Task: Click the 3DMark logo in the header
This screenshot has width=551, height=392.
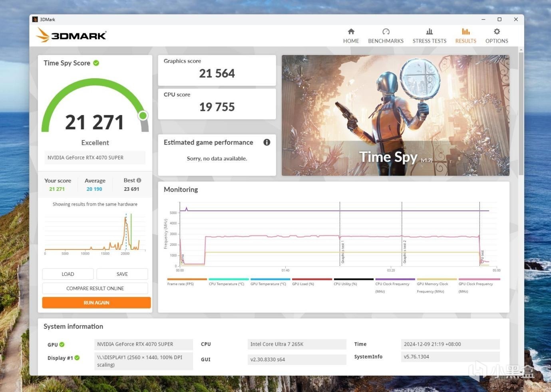Action: [x=72, y=35]
